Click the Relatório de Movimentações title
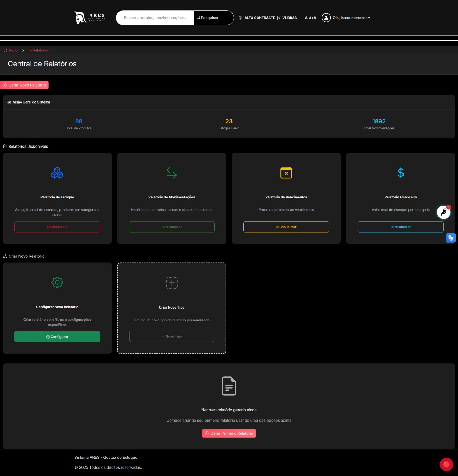 coord(172,197)
